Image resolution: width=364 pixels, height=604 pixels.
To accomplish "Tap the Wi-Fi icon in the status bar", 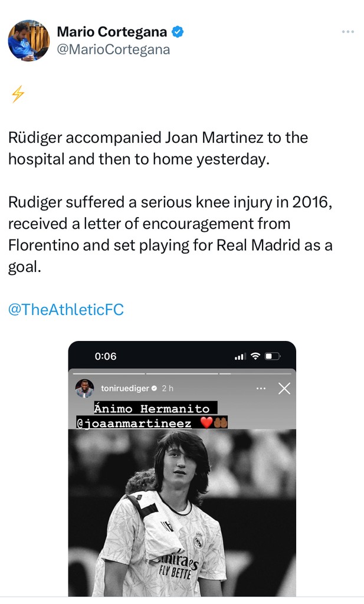I will click(x=255, y=356).
